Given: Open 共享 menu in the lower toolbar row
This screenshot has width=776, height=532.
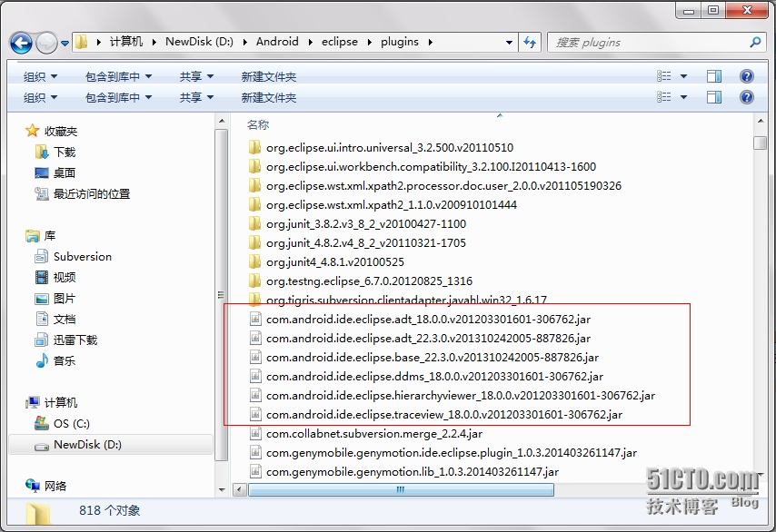Looking at the screenshot, I should 196,97.
